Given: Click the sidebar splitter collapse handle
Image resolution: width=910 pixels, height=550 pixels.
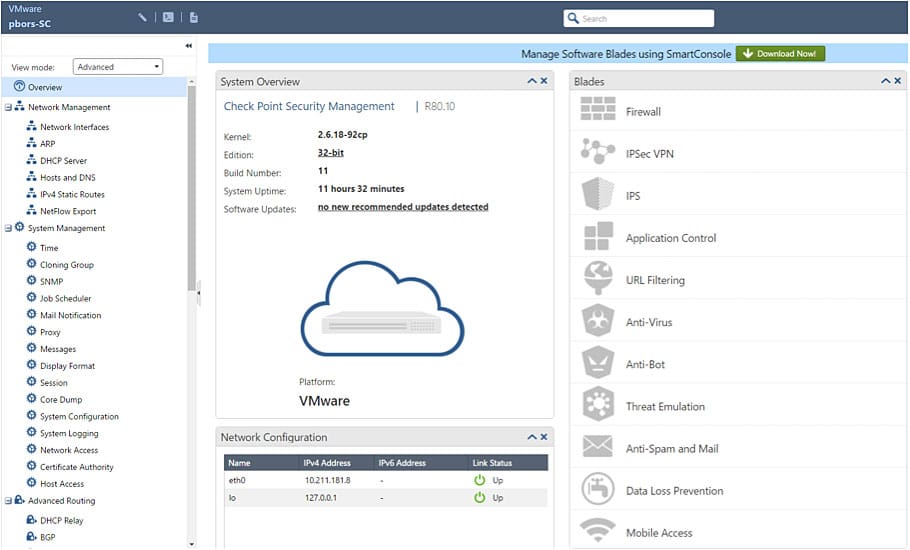Looking at the screenshot, I should click(x=198, y=293).
